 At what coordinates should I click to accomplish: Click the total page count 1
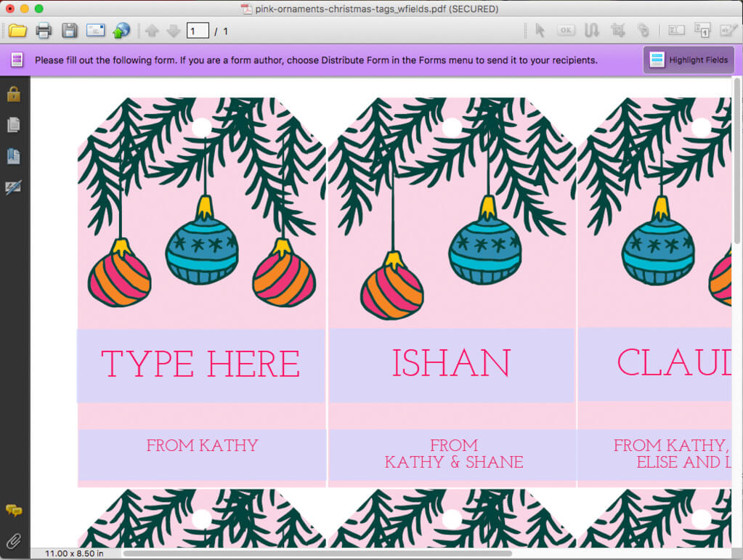(x=226, y=31)
